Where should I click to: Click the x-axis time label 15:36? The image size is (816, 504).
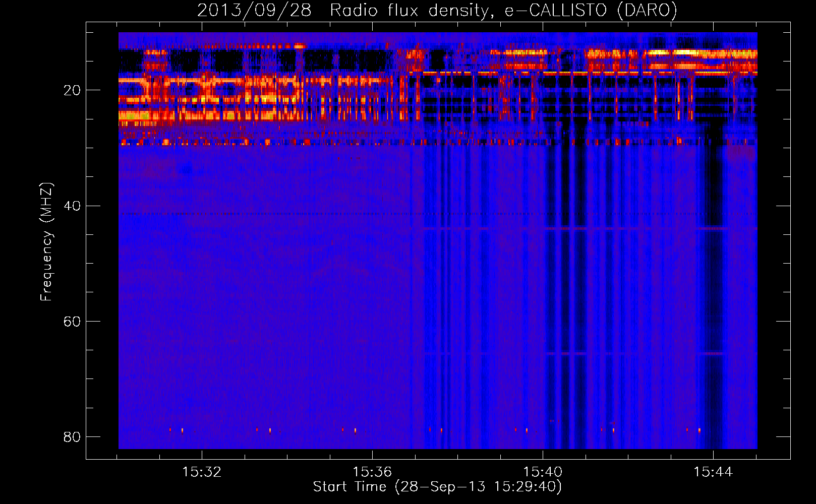[372, 472]
